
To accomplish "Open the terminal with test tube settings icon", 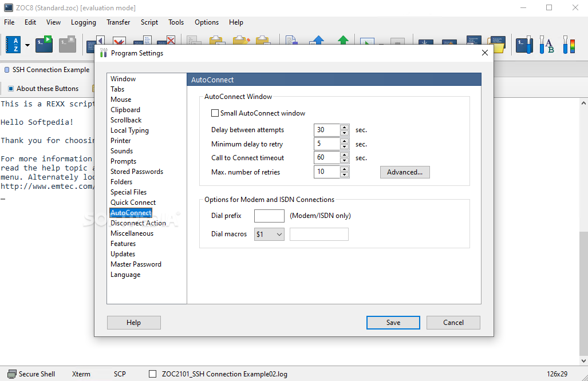I will tap(524, 45).
